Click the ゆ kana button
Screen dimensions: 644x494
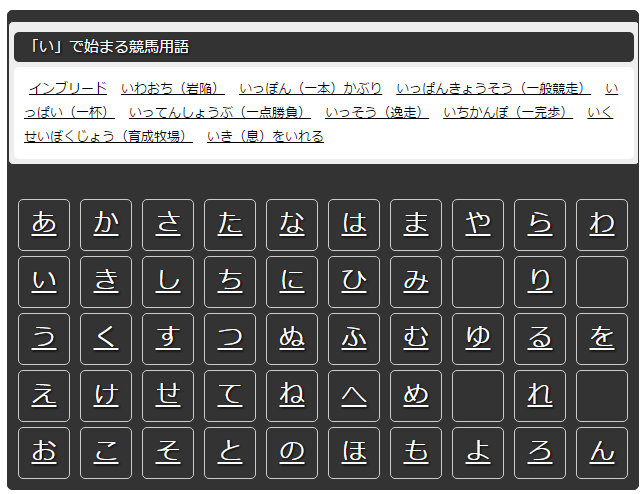click(478, 339)
